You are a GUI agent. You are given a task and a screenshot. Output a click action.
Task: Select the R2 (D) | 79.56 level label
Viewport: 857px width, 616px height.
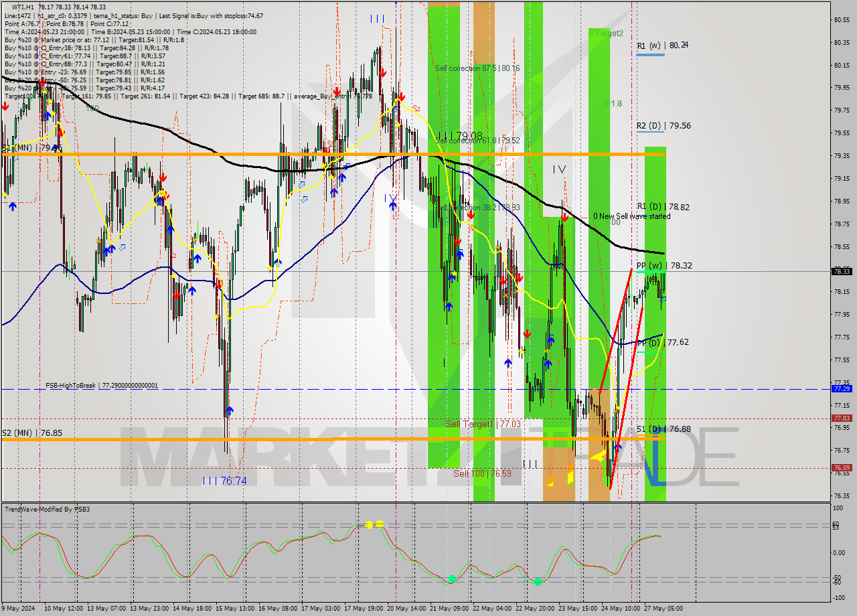[664, 125]
